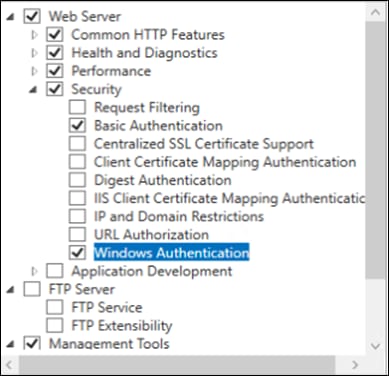Viewport: 389px width, 376px height.
Task: Select the FTP Server label
Action: (82, 289)
